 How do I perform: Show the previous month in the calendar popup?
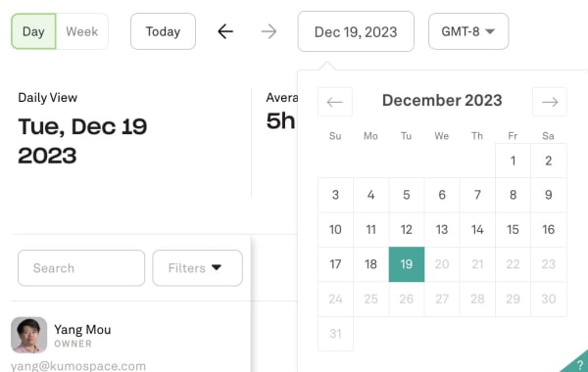pos(335,102)
